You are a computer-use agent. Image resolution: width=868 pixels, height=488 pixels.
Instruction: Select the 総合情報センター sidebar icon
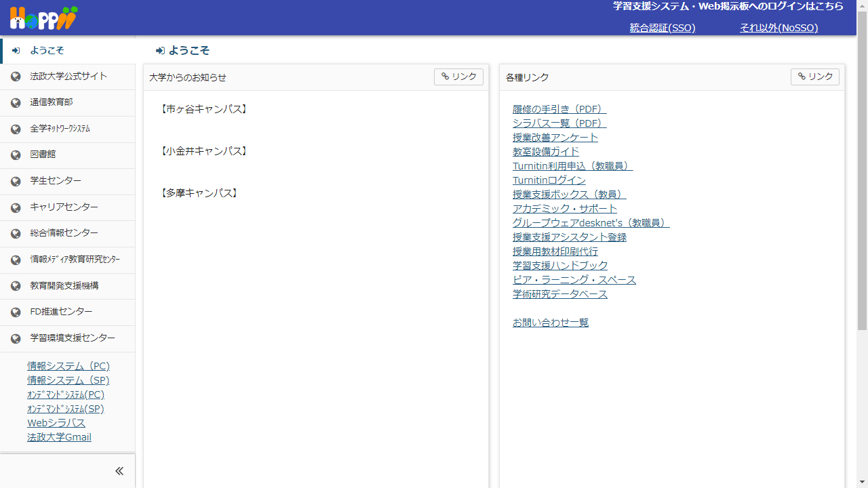point(15,234)
